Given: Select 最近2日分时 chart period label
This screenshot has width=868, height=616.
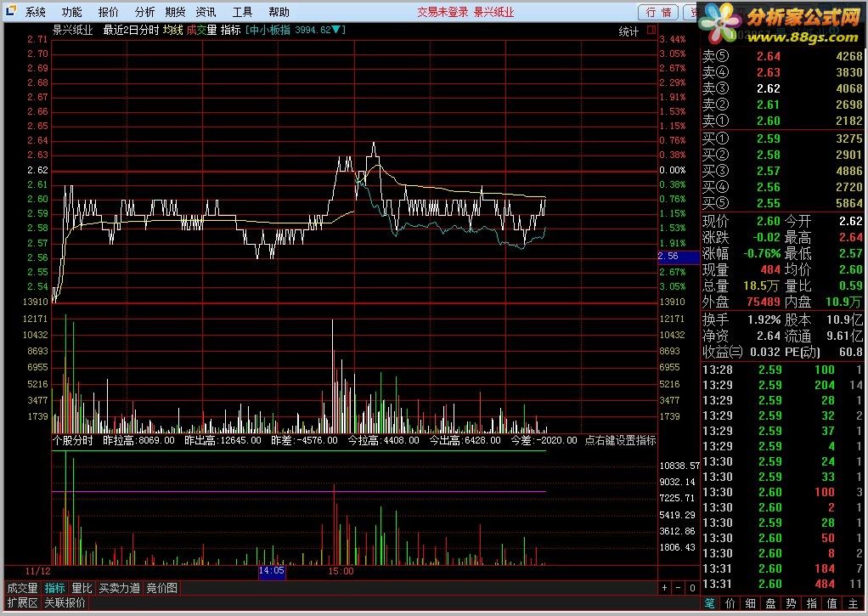Looking at the screenshot, I should coord(131,30).
